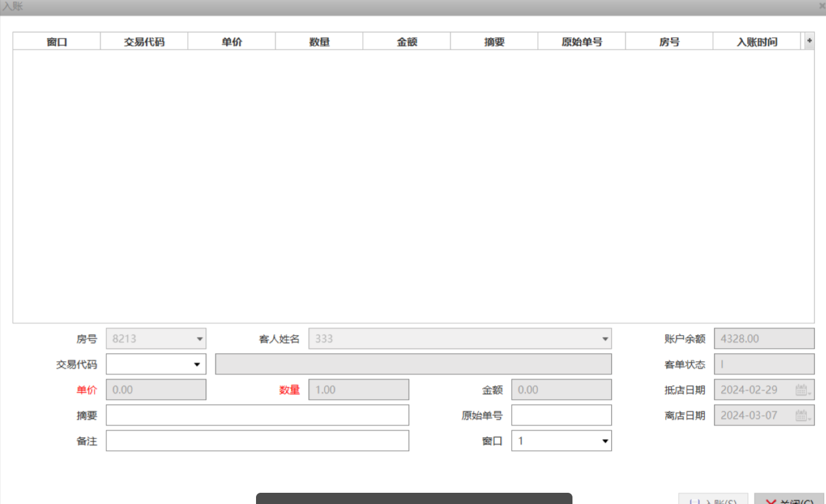Click the 金额 column header
The height and width of the screenshot is (504, 826).
tap(406, 42)
